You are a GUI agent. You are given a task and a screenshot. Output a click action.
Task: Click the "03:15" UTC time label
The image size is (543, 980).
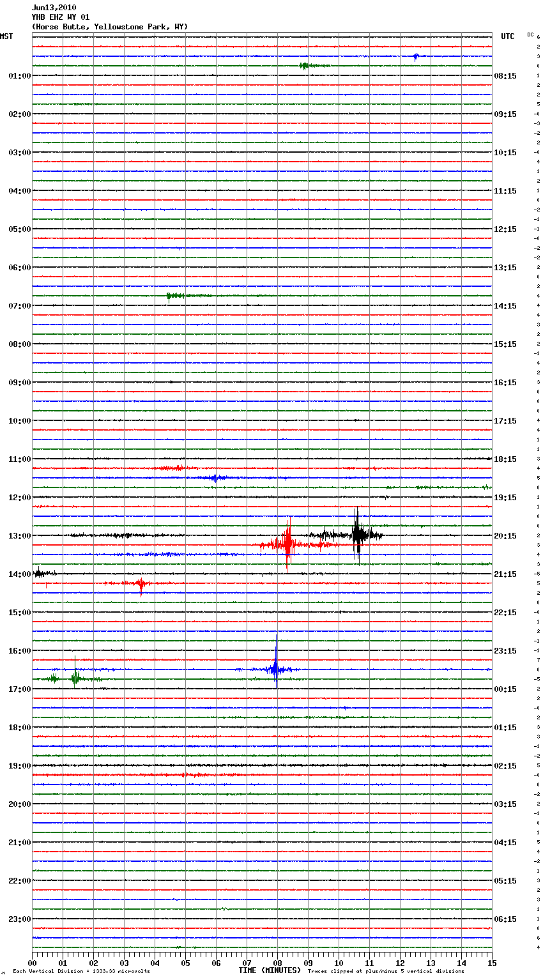(505, 804)
